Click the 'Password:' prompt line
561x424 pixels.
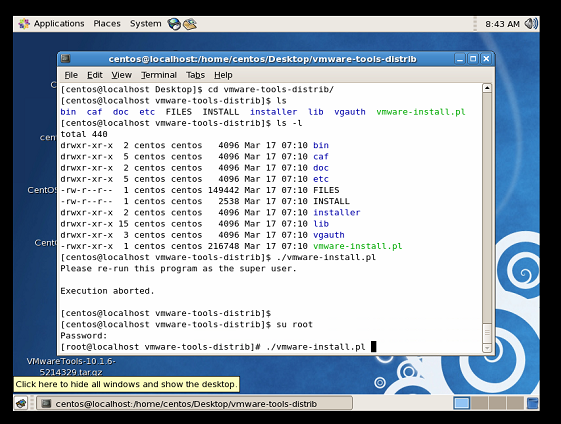point(84,336)
